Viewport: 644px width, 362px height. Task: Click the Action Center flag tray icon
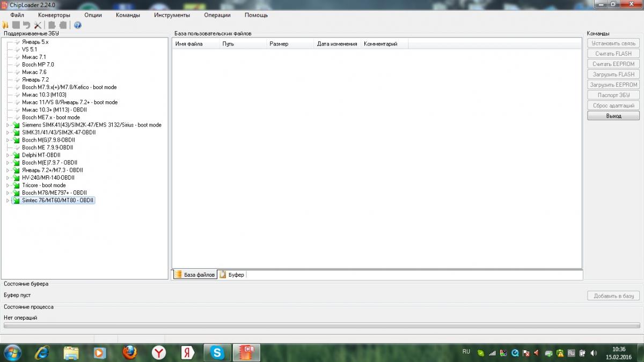526,353
